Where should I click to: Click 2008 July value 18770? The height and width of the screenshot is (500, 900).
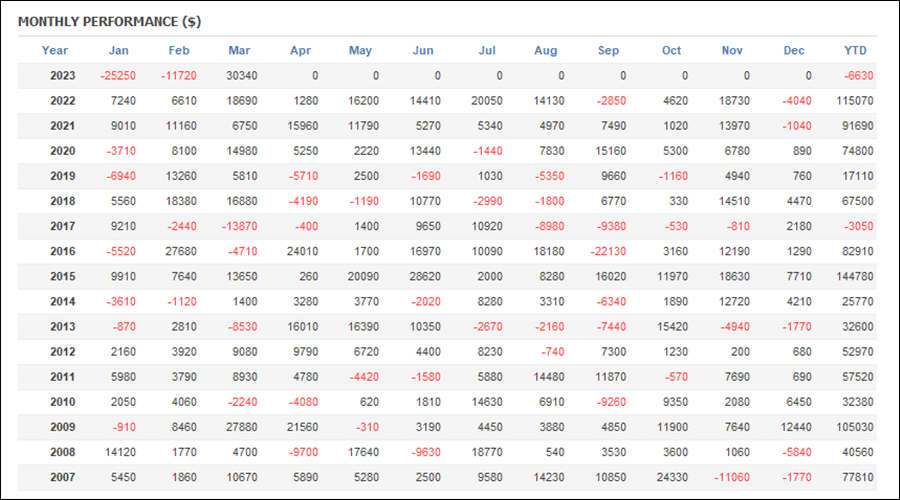coord(487,452)
